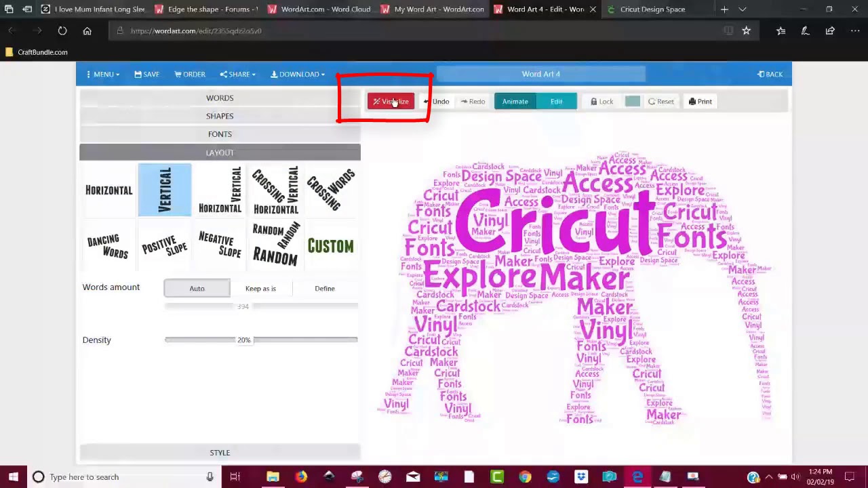Select the Vertical layout option

pos(165,190)
